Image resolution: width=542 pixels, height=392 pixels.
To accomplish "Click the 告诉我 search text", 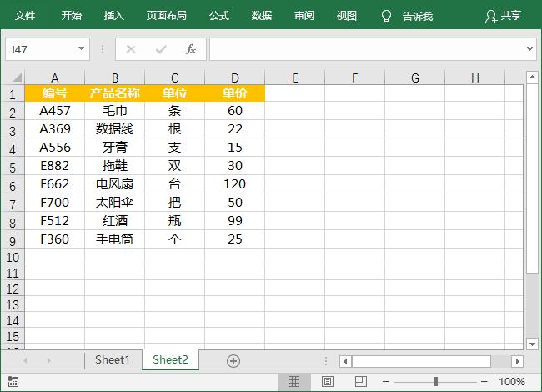I will [418, 16].
